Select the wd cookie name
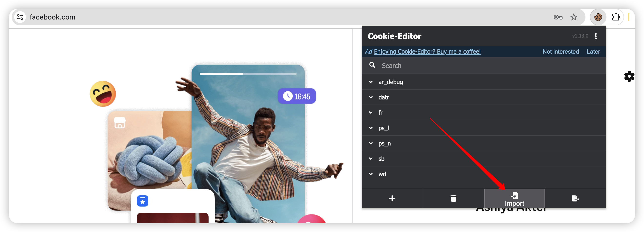The image size is (644, 232). tap(382, 174)
